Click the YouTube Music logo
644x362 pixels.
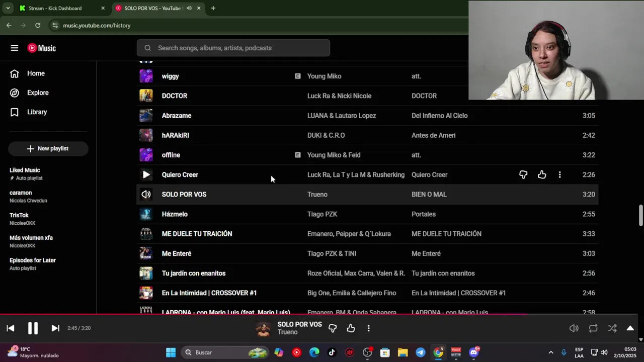42,48
